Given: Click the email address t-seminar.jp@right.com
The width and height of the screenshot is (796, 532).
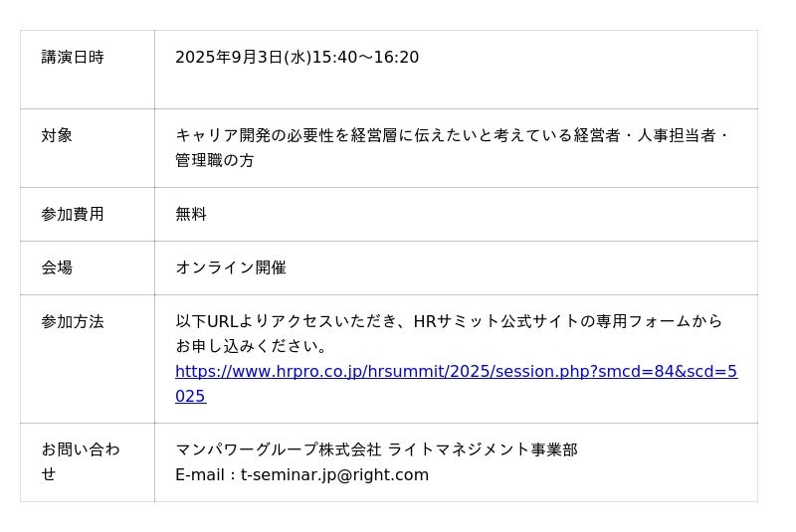Looking at the screenshot, I should click(x=334, y=475).
